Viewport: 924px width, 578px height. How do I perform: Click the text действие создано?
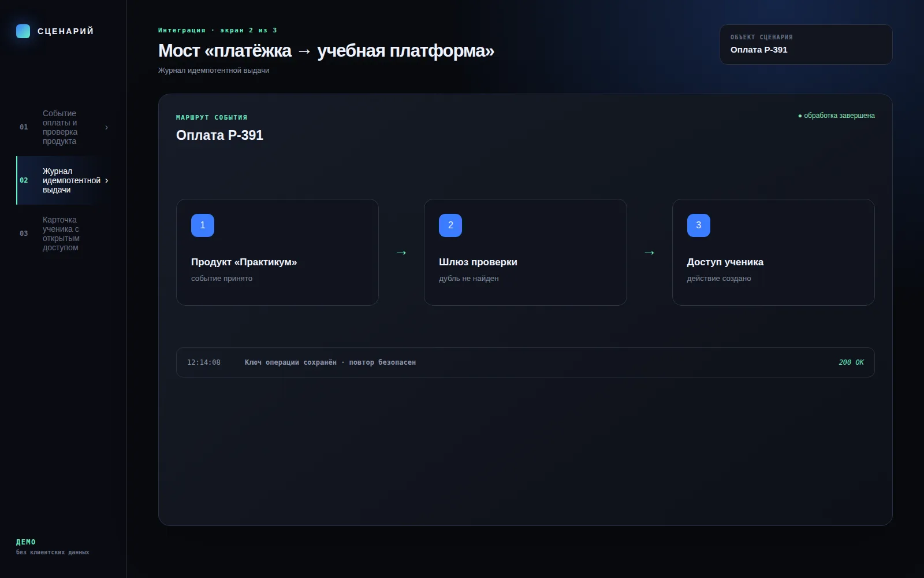pos(719,279)
